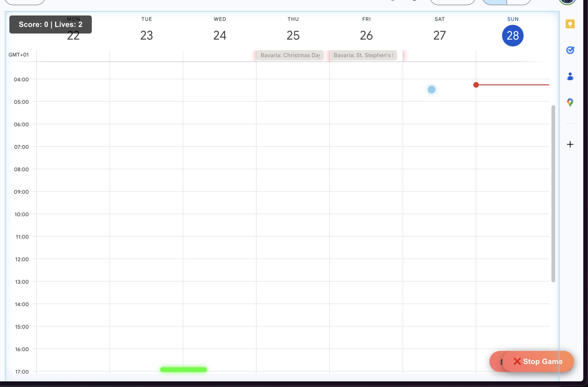Click the blue game ball
Viewport: 588px width, 387px height.
(431, 89)
